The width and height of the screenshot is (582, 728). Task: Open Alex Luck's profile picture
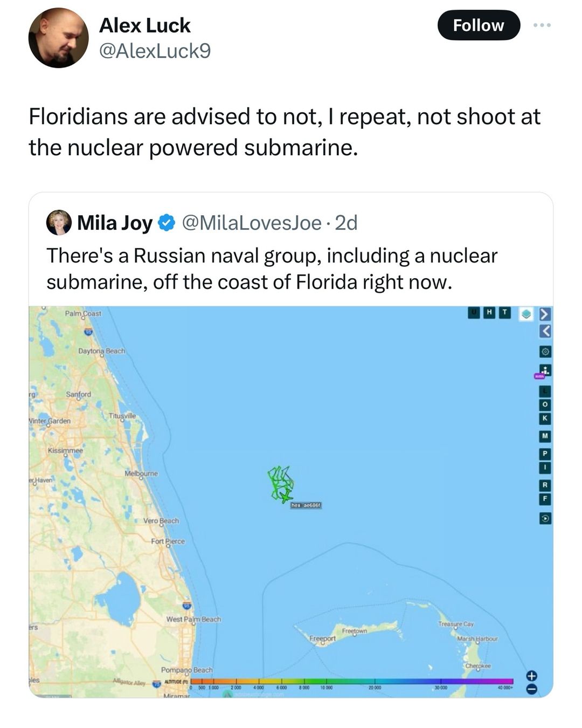58,38
